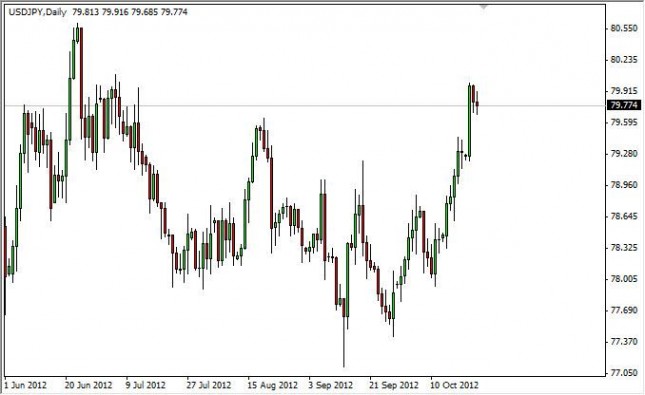Click the 80.550 price scale label
This screenshot has height=395, width=645.
coord(624,28)
